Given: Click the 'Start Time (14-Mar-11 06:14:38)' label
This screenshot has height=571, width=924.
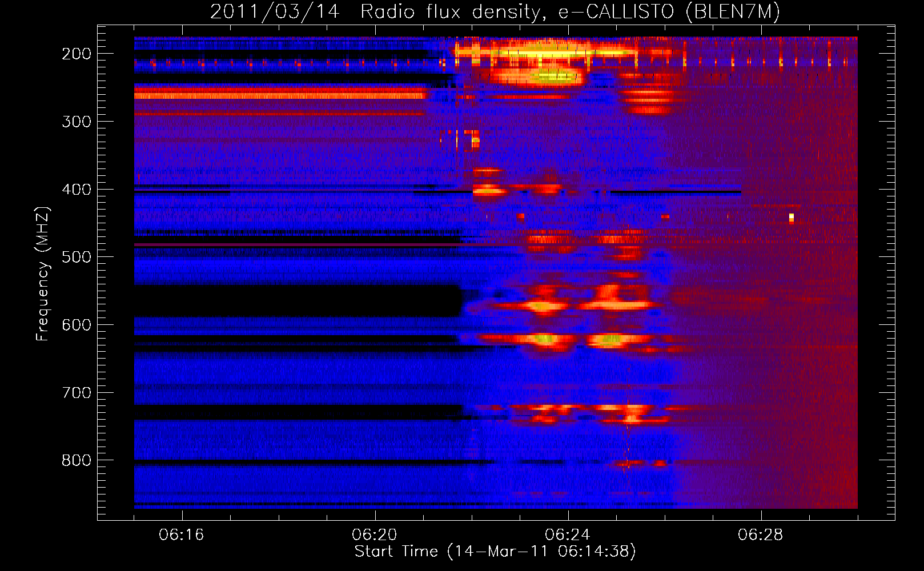Looking at the screenshot, I should (x=495, y=552).
